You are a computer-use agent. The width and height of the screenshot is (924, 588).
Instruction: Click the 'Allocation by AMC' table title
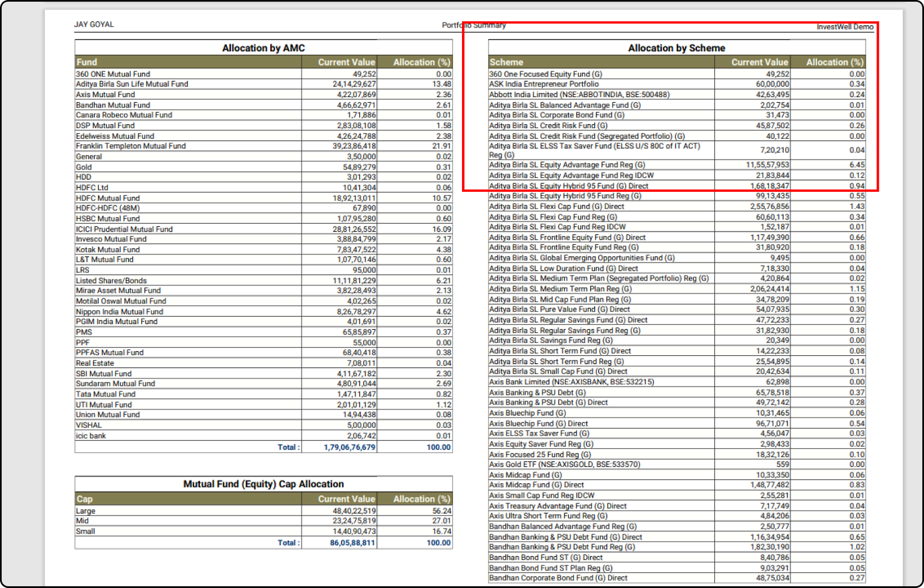coord(263,48)
